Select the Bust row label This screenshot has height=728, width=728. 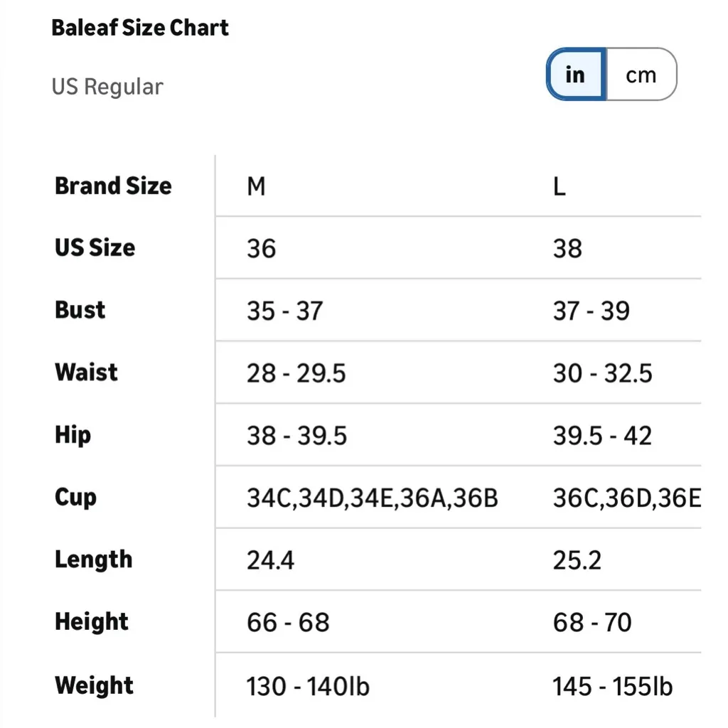click(80, 310)
